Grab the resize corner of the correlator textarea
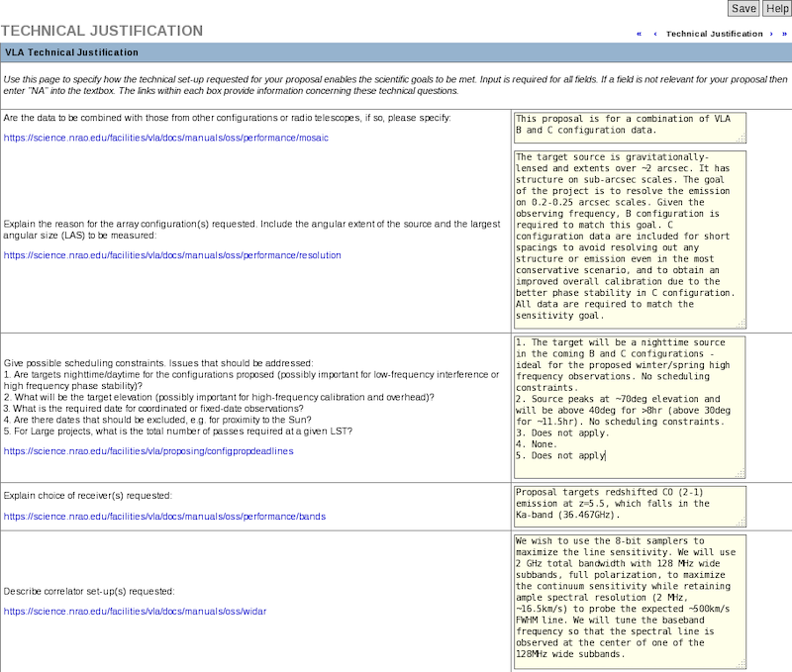792x672 pixels. coord(741,663)
